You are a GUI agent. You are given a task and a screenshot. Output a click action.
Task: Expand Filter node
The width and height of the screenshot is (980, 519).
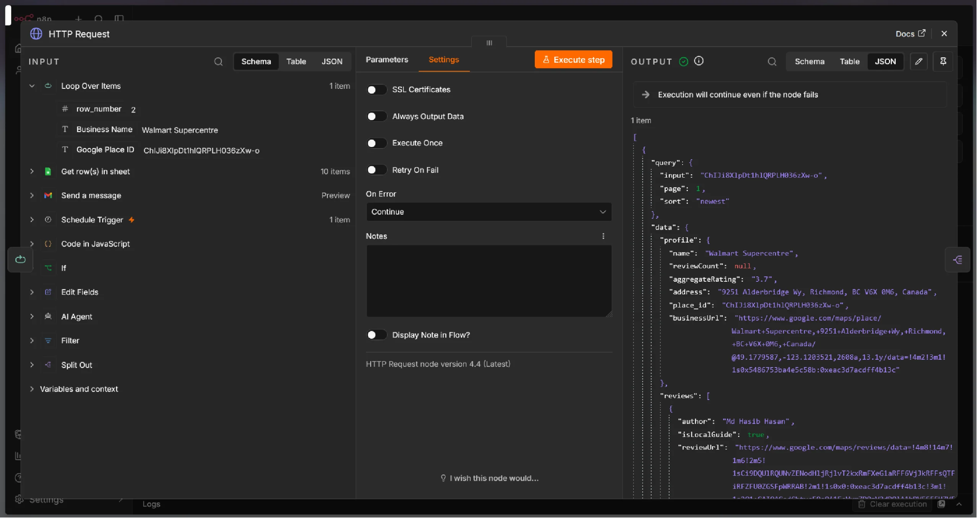point(32,341)
